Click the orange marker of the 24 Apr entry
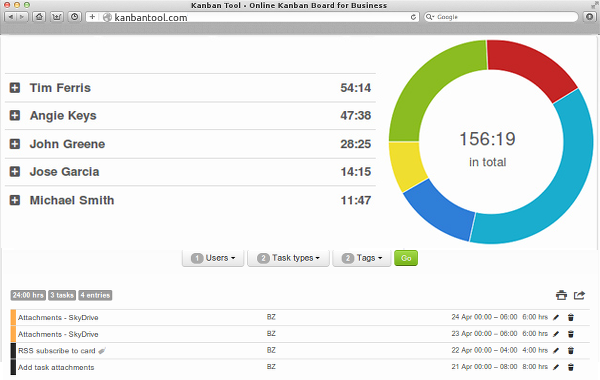600x380 pixels. (13, 317)
